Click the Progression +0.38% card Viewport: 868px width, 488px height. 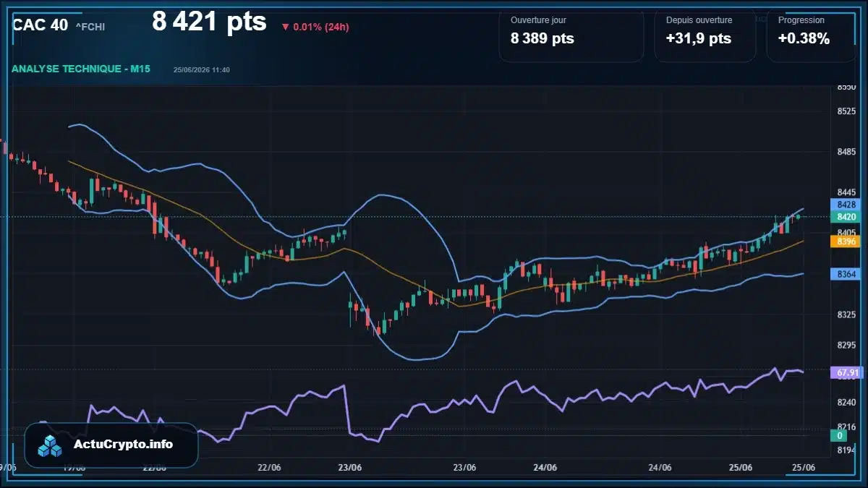coord(811,35)
